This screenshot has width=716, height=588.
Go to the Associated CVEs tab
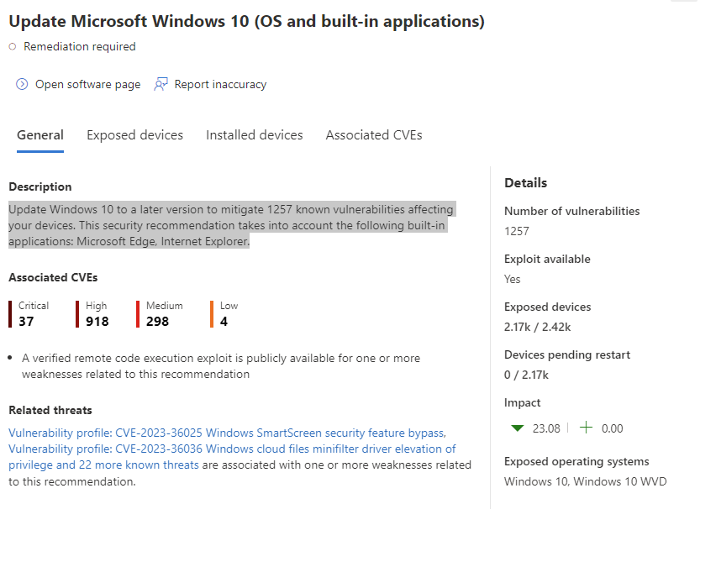pos(374,135)
